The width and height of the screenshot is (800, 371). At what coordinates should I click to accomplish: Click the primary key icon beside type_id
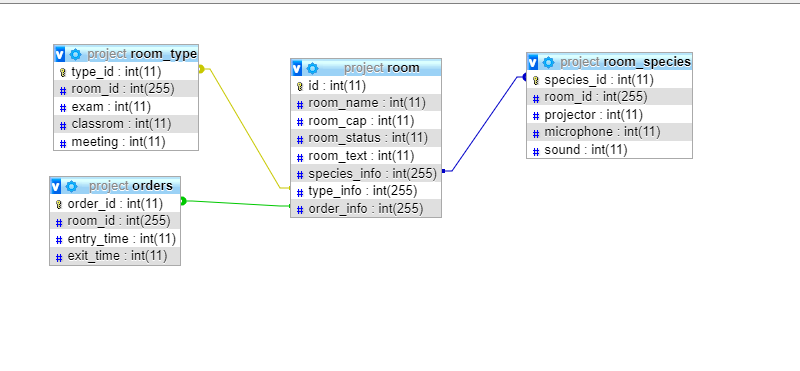tap(63, 72)
